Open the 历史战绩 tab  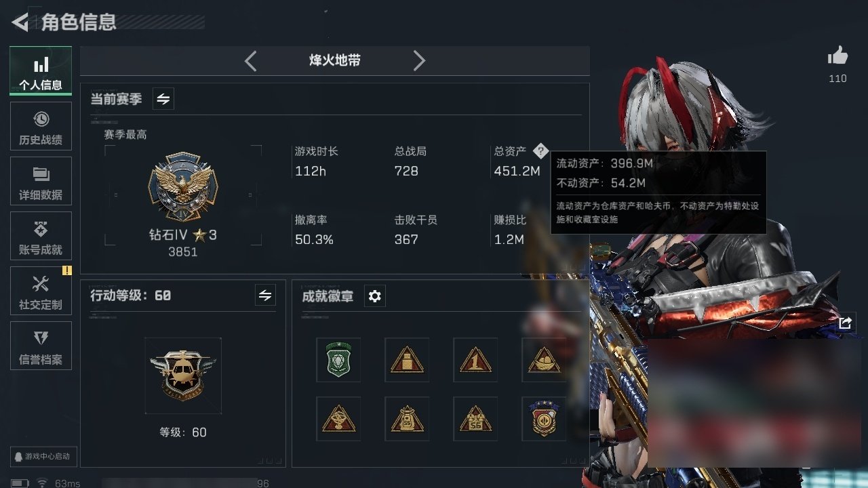[x=41, y=126]
